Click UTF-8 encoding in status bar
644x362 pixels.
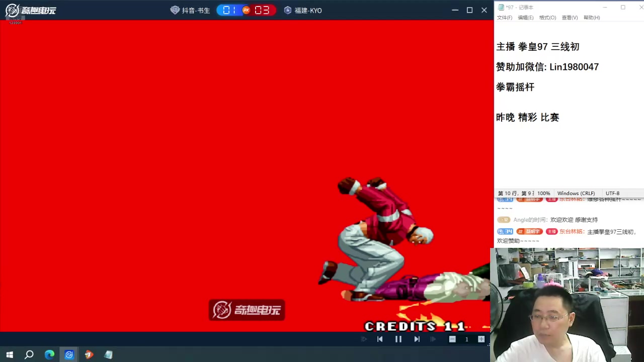612,194
